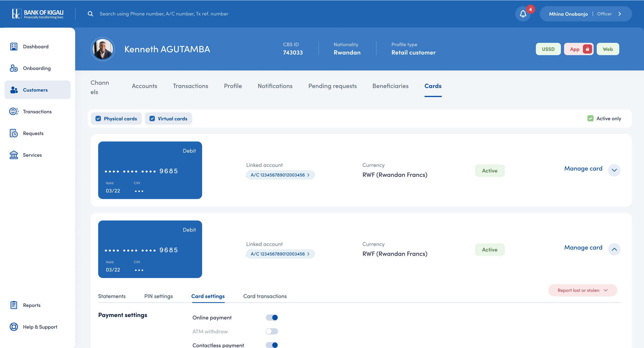Disable the Online payment switch
644x348 pixels.
click(x=272, y=318)
